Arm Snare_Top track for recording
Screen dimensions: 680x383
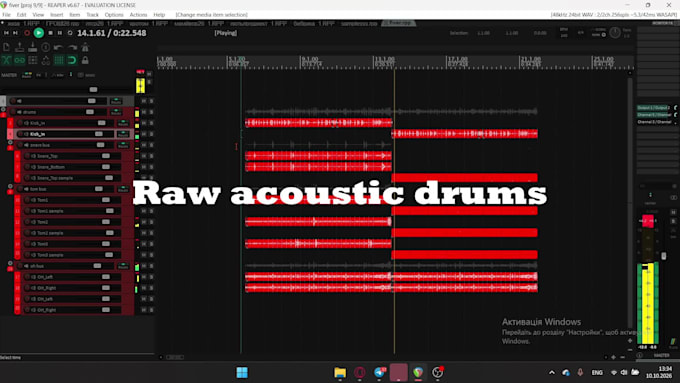(x=27, y=156)
